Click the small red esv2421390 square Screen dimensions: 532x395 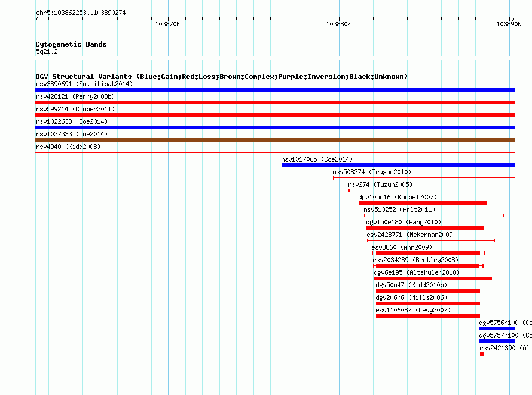[482, 354]
